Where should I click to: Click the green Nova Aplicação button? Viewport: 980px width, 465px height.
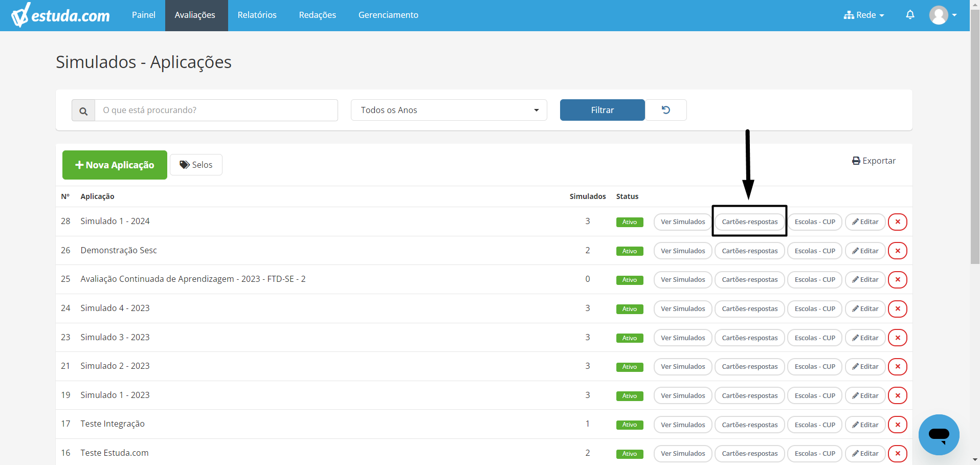(x=115, y=165)
